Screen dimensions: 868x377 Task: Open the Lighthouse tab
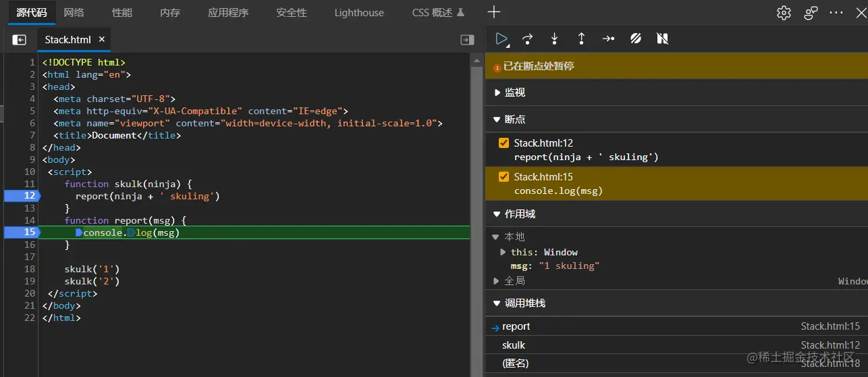pos(359,12)
